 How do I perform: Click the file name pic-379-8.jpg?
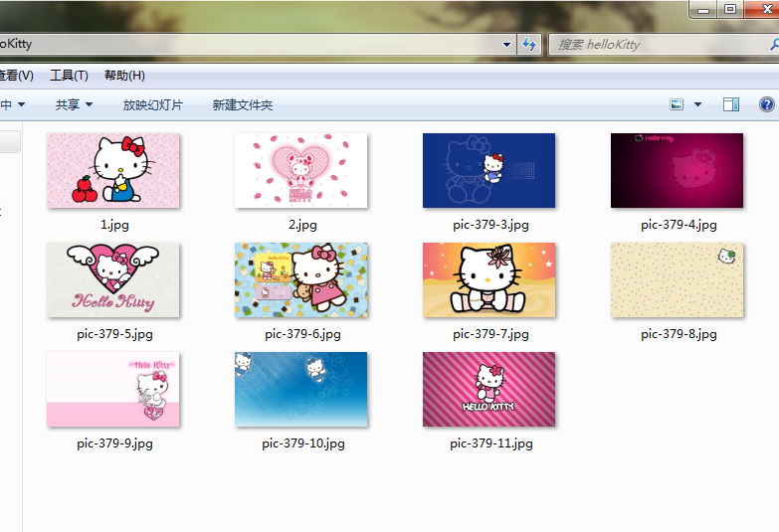pos(679,334)
